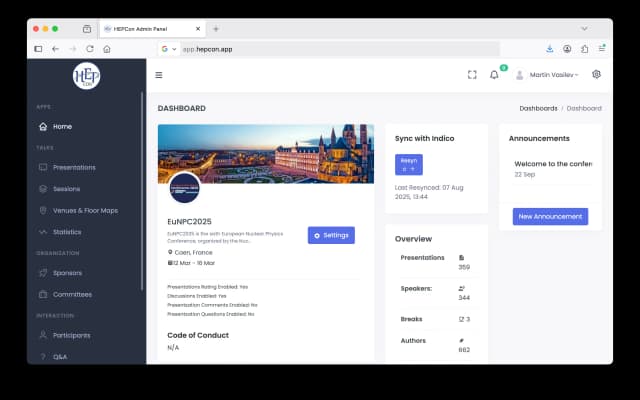Click the Committees briefcase icon
This screenshot has height=400, width=640.
[x=43, y=294]
